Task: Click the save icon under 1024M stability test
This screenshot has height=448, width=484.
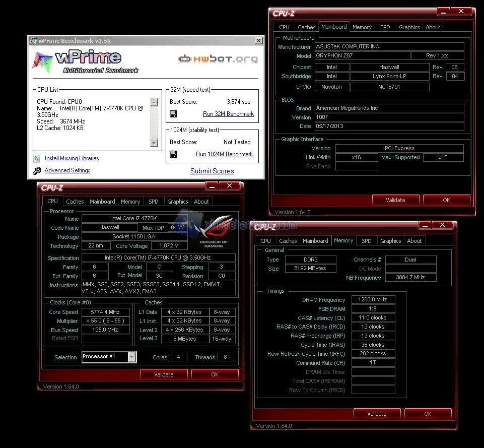Action: click(x=173, y=154)
